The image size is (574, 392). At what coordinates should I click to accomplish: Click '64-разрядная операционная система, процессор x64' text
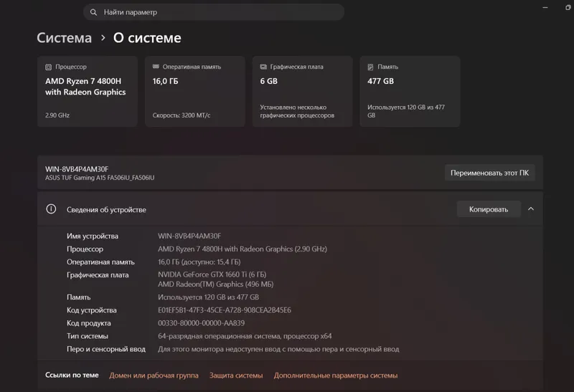pos(245,336)
